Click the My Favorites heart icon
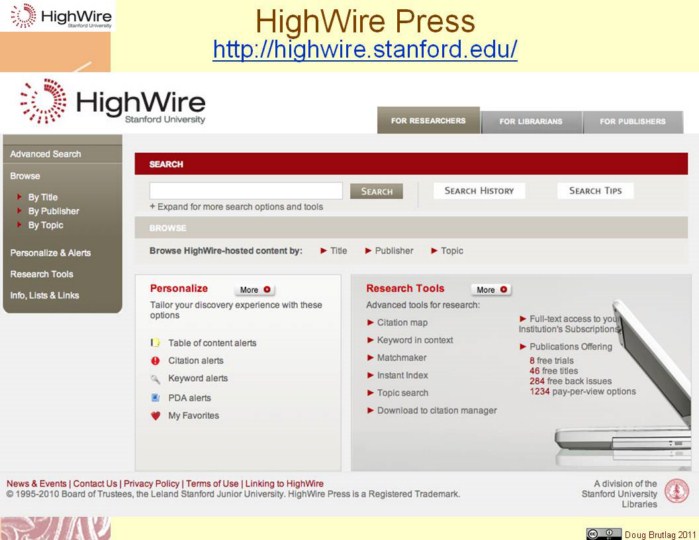The image size is (699, 540). pos(155,415)
